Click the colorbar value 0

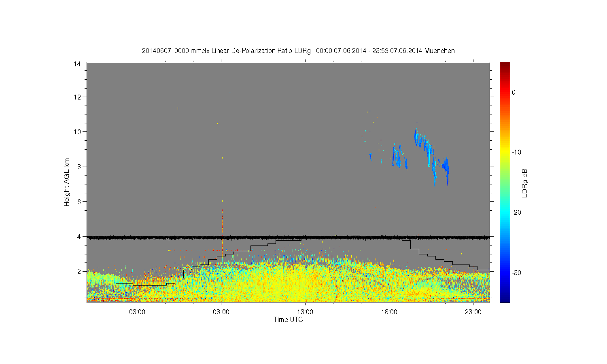[x=514, y=92]
